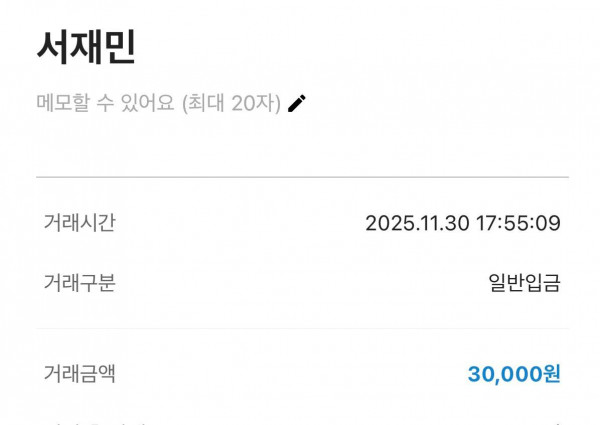Click the 거래시간 label

[79, 223]
